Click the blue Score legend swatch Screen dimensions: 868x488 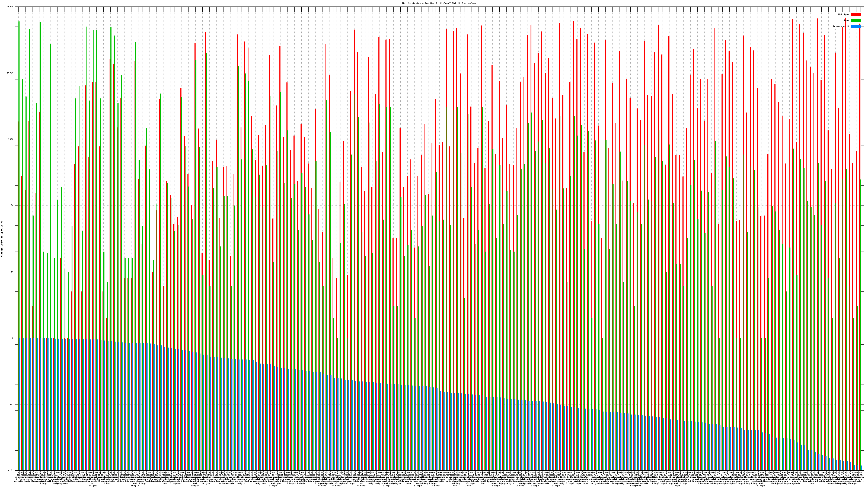click(856, 26)
